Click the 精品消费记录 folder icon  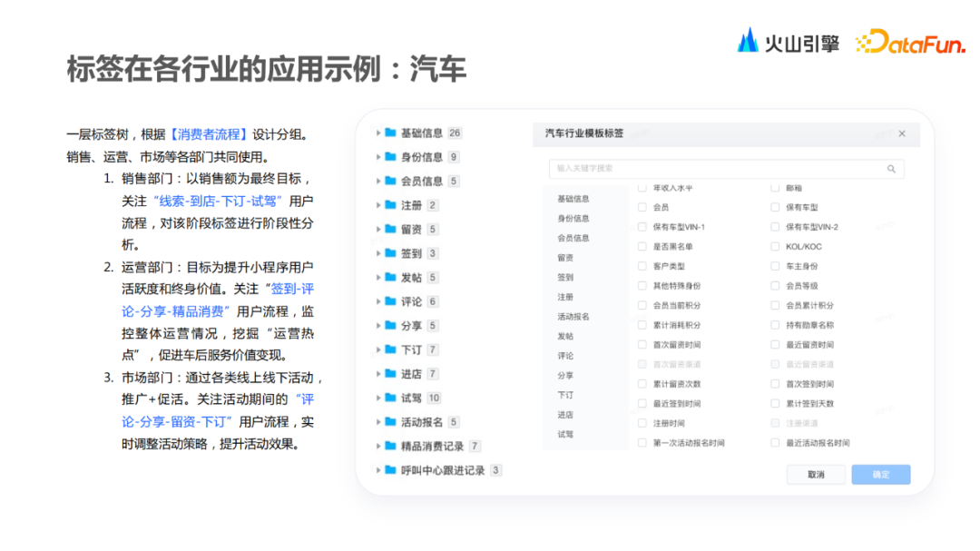pyautogui.click(x=392, y=446)
